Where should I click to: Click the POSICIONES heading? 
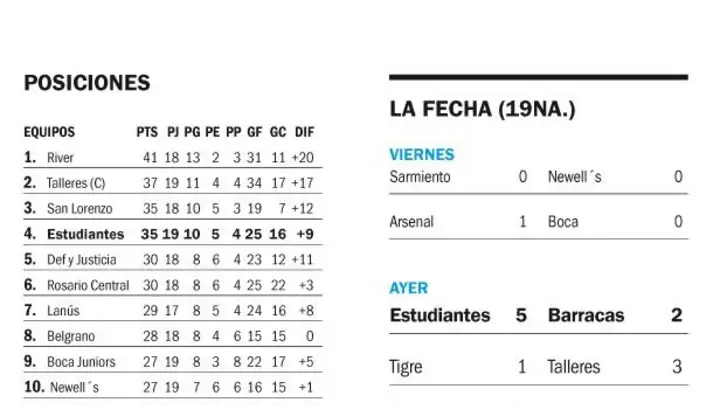[x=87, y=83]
